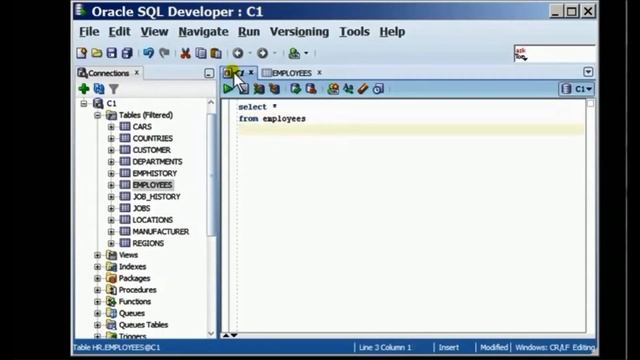Image resolution: width=640 pixels, height=360 pixels.
Task: Go back with Back arrow
Action: pos(238,53)
